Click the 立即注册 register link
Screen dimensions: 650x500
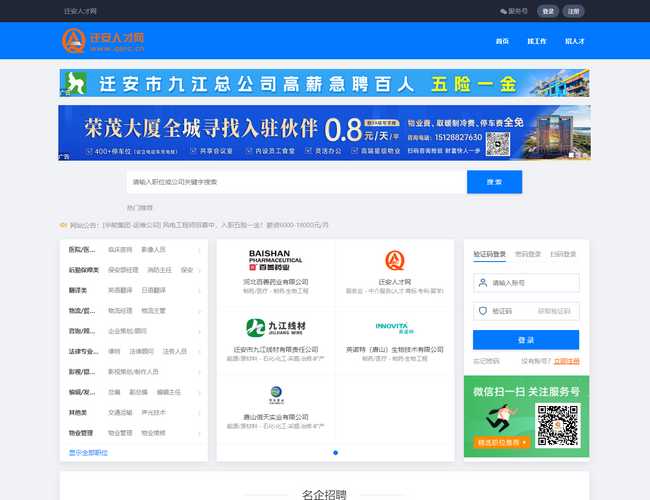click(x=566, y=361)
